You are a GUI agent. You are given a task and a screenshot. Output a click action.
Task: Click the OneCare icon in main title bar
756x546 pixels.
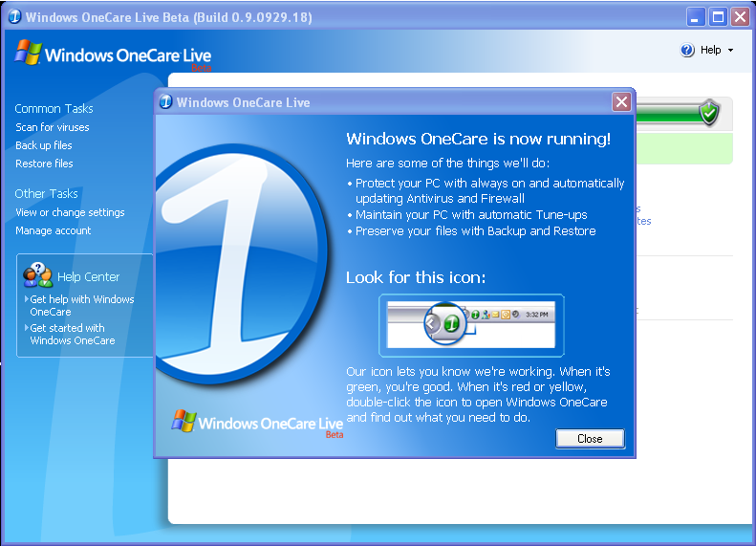point(15,16)
